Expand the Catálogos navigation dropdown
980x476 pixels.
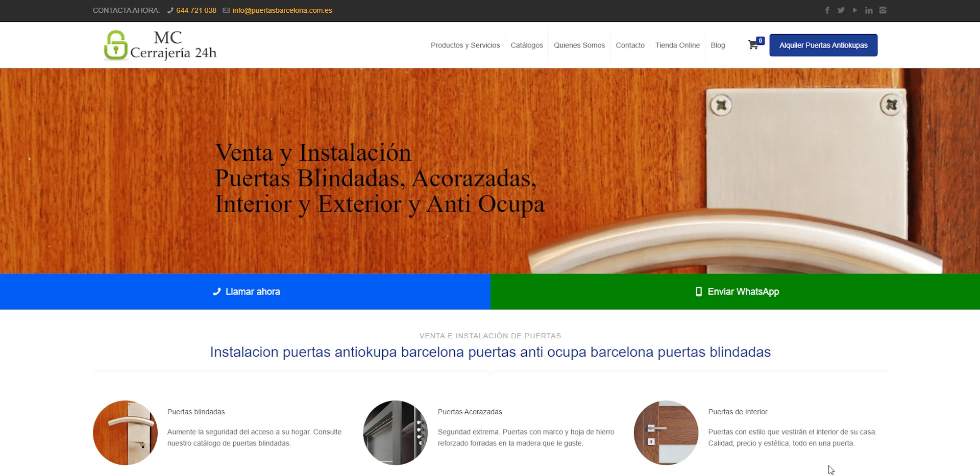click(x=527, y=45)
